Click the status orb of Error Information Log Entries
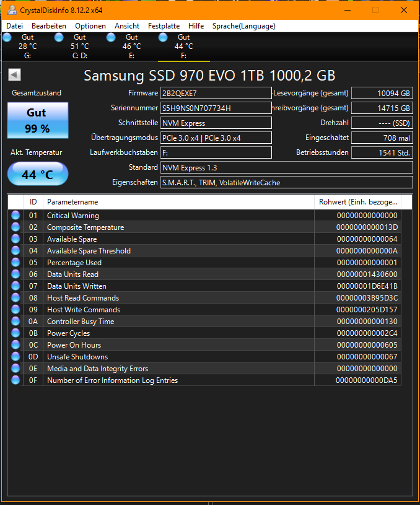420x505 pixels. [x=15, y=380]
